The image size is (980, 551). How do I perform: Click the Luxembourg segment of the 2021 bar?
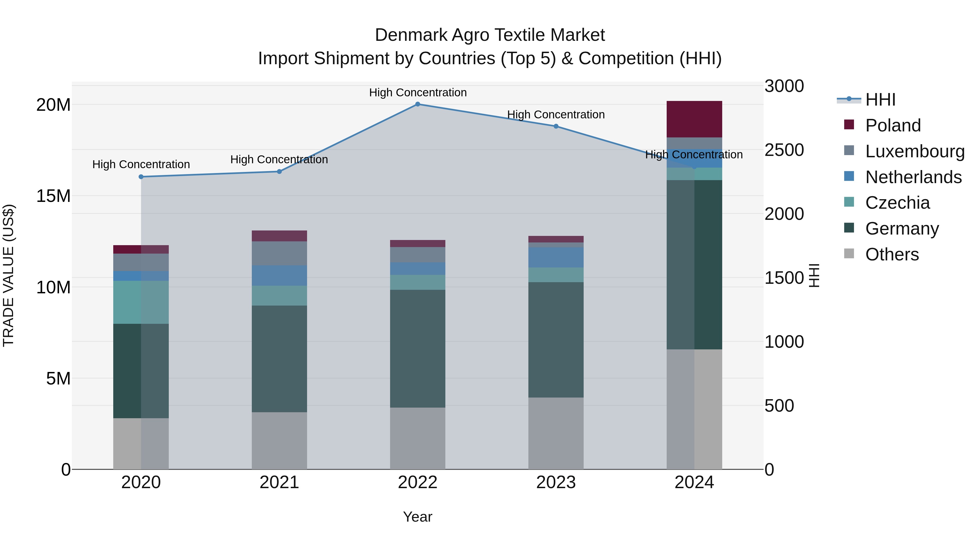tap(279, 253)
